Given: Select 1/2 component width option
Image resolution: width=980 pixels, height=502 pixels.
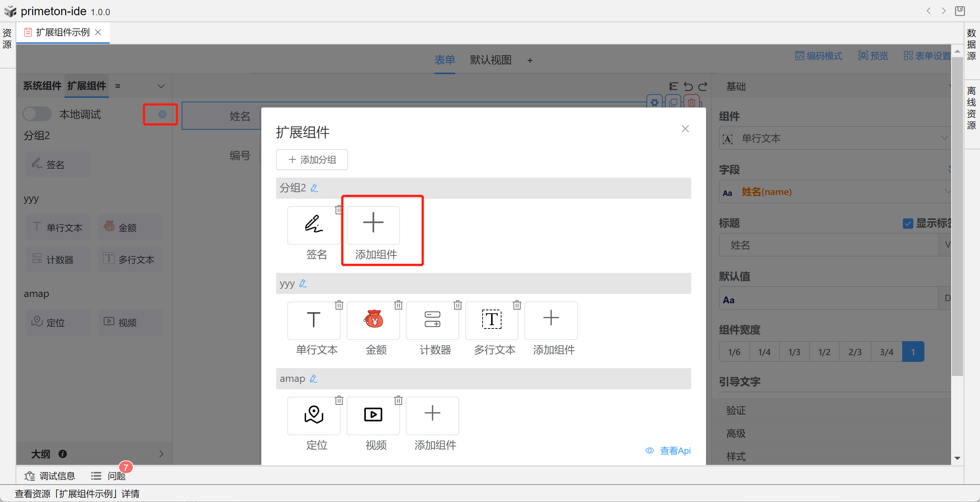Looking at the screenshot, I should pyautogui.click(x=824, y=352).
